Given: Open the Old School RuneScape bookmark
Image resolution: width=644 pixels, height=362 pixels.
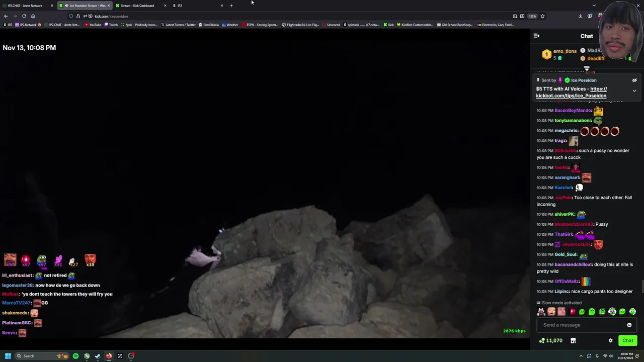Looking at the screenshot, I should pyautogui.click(x=455, y=25).
